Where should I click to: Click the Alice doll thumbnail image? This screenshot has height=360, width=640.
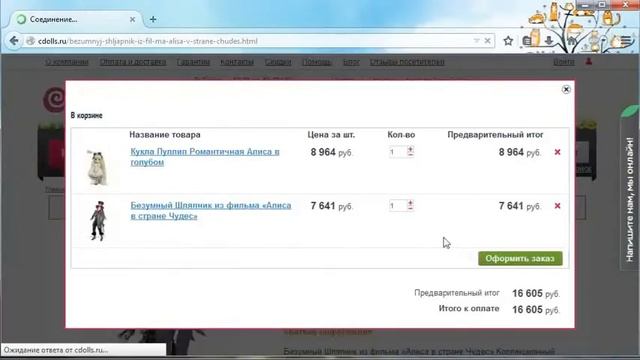coord(97,167)
